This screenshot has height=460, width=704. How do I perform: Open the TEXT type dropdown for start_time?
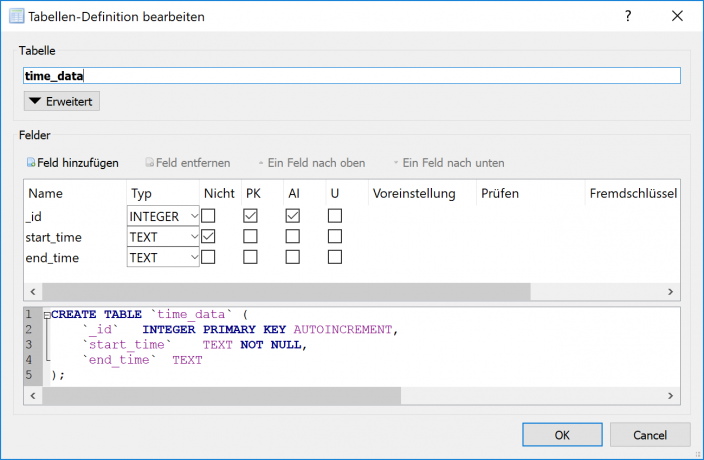click(x=164, y=236)
